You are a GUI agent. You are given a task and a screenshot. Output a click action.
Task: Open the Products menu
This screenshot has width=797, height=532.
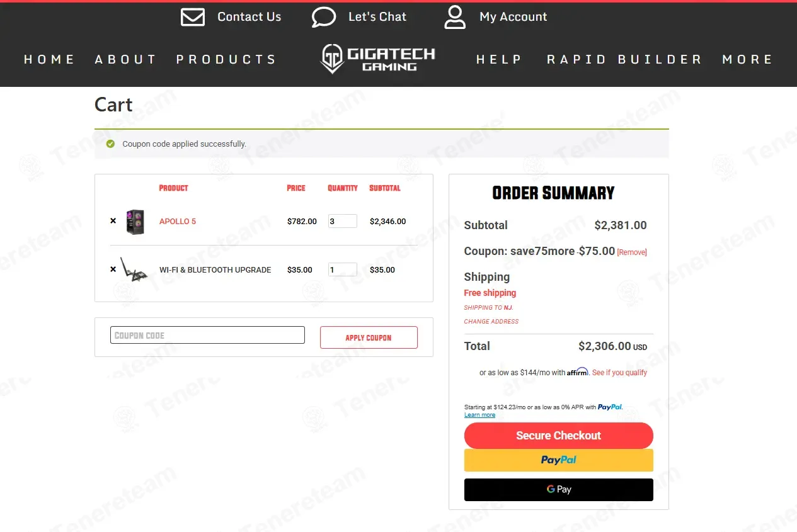(226, 59)
